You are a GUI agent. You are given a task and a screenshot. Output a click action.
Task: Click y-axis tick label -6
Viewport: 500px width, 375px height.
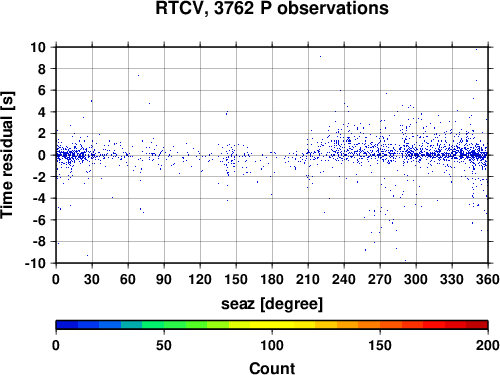click(x=39, y=220)
